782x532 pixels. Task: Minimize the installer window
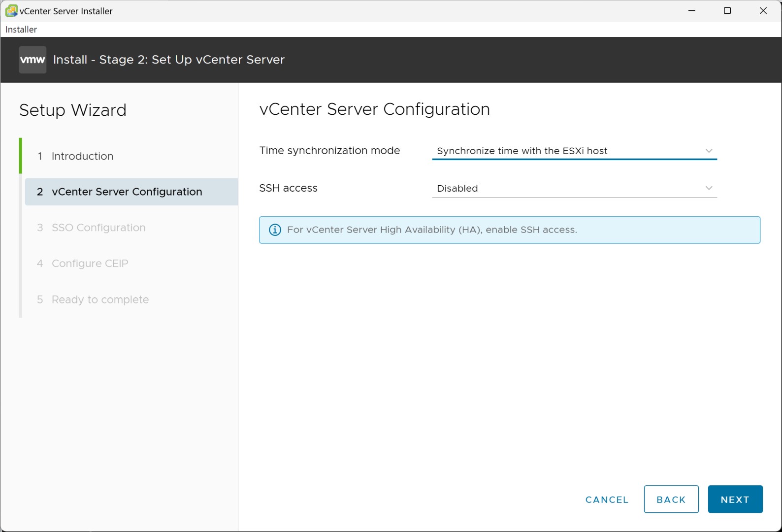(692, 10)
